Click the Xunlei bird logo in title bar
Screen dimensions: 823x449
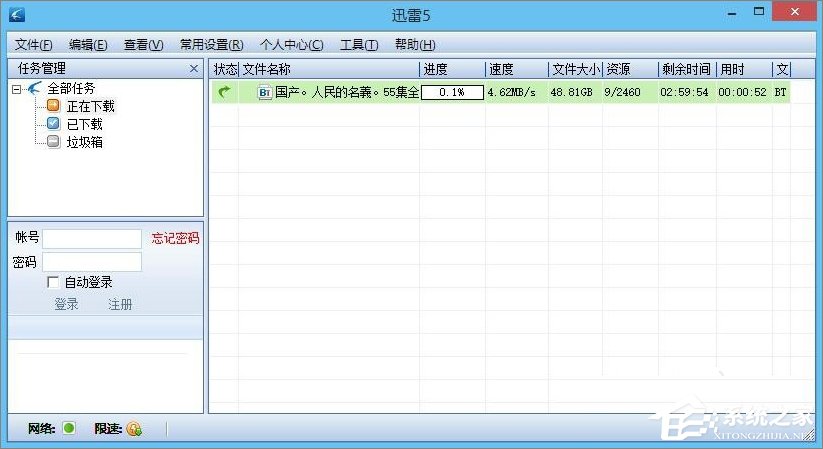pyautogui.click(x=17, y=14)
